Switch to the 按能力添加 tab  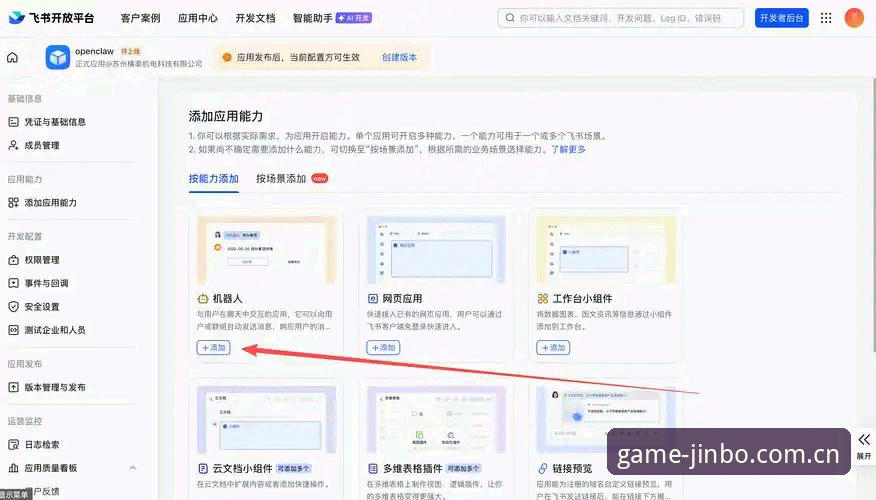pyautogui.click(x=213, y=179)
